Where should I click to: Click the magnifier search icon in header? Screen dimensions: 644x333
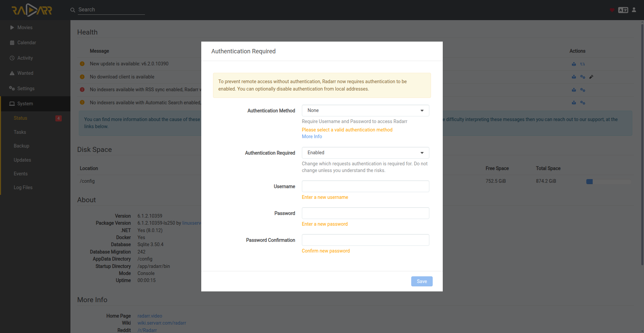point(72,10)
